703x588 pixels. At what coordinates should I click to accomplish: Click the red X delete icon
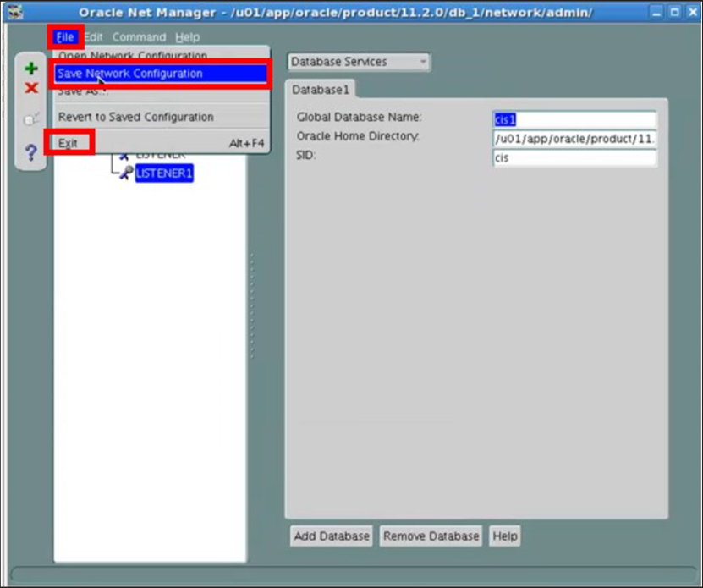[x=31, y=88]
